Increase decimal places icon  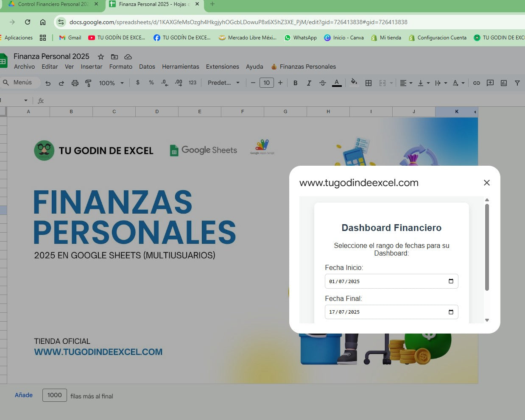point(179,83)
